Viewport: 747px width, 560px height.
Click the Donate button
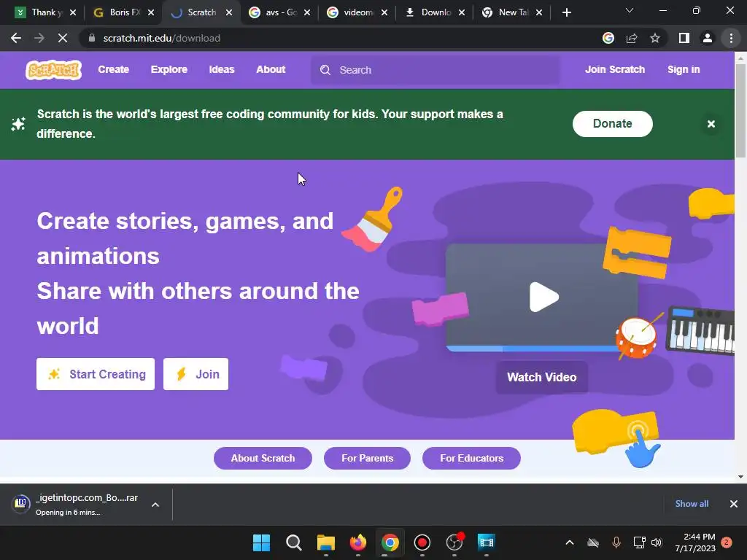click(612, 124)
